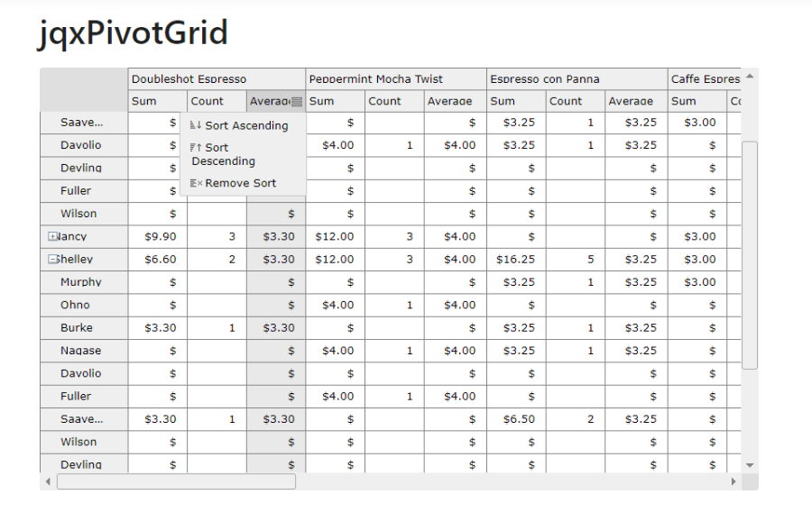Click the $9.90 cell in Nancy row

coord(157,236)
